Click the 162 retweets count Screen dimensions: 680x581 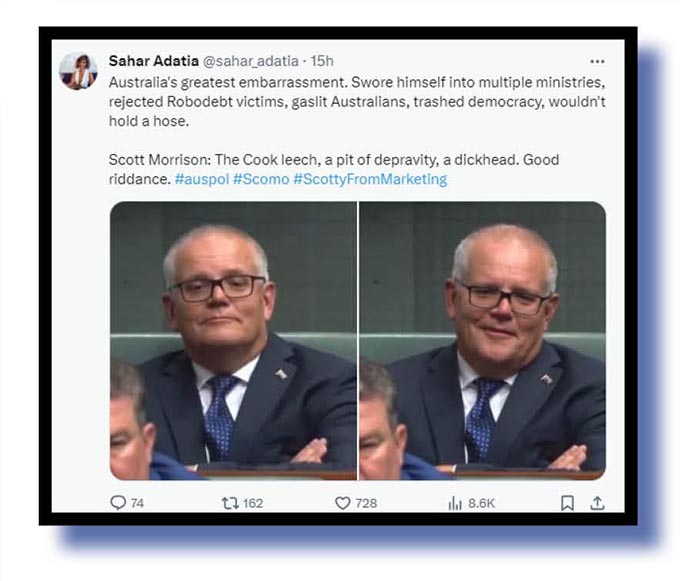(x=253, y=503)
